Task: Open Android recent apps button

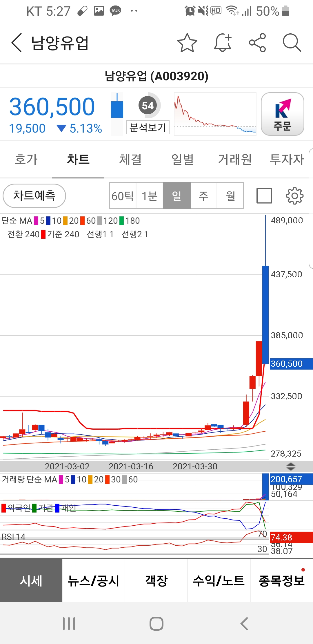Action: [69, 623]
